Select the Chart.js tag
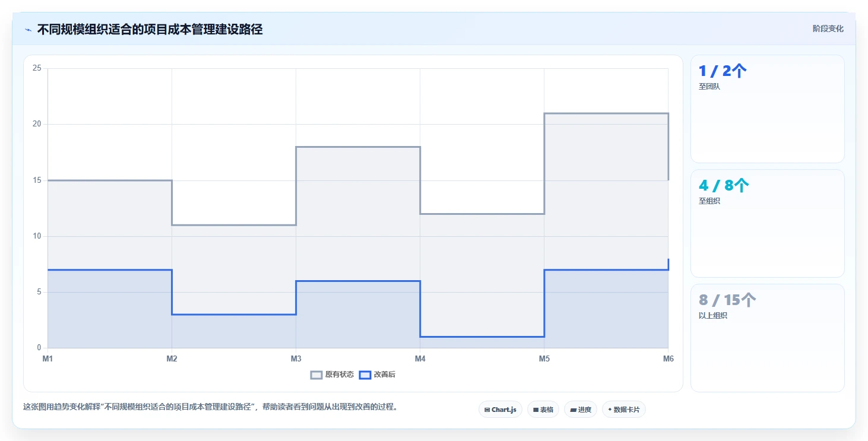 (500, 410)
